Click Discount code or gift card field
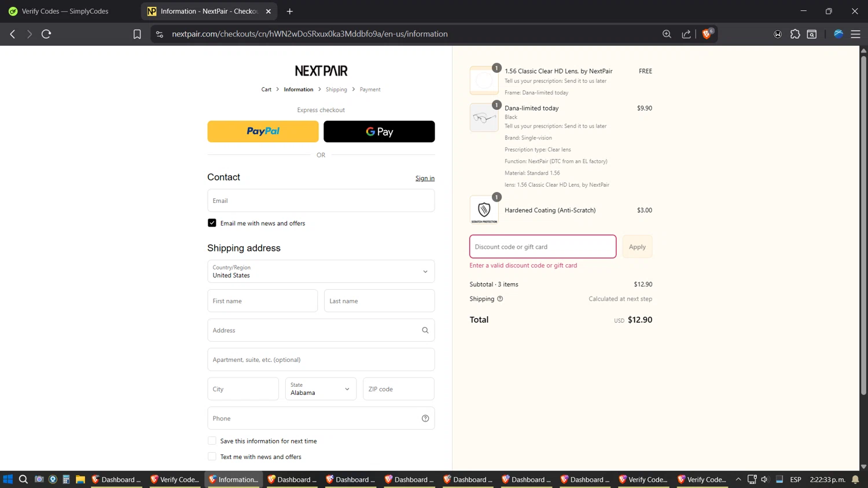Viewport: 868px width, 488px height. click(543, 246)
